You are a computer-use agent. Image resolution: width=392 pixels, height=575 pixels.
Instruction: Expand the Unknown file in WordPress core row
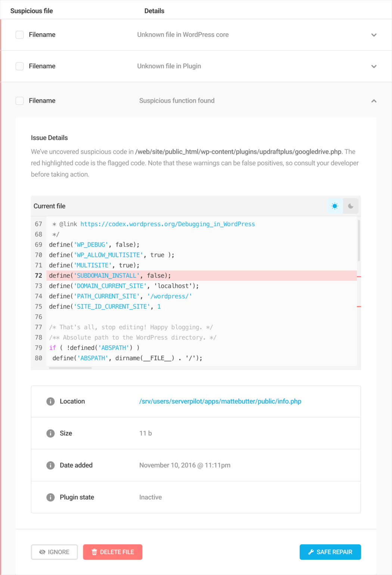click(374, 35)
